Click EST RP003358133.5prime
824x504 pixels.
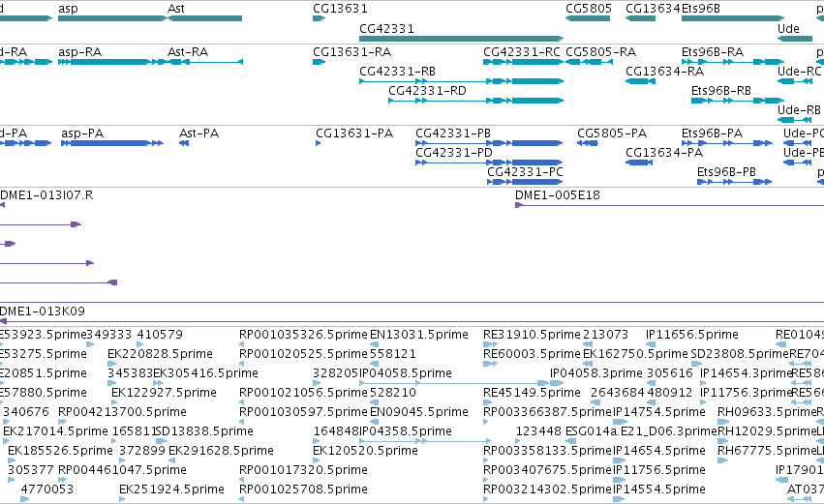[x=486, y=460]
